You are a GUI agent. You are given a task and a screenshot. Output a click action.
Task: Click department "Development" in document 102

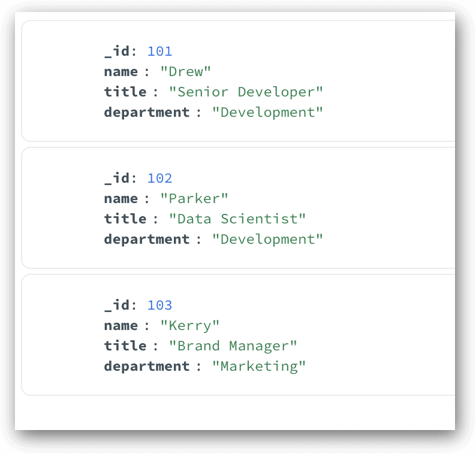[x=267, y=240]
